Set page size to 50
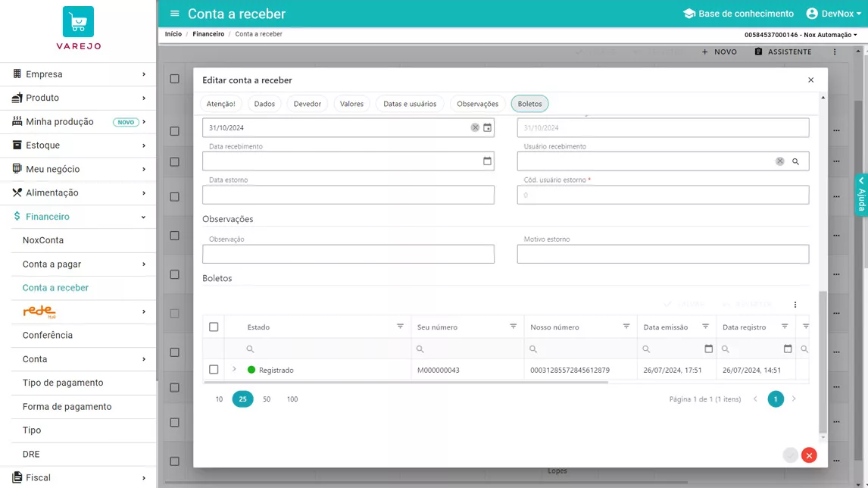The height and width of the screenshot is (488, 868). coord(267,399)
